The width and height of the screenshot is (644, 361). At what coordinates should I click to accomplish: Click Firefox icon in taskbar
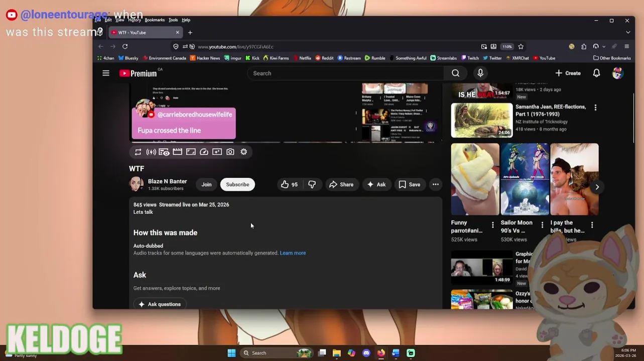[x=381, y=353]
